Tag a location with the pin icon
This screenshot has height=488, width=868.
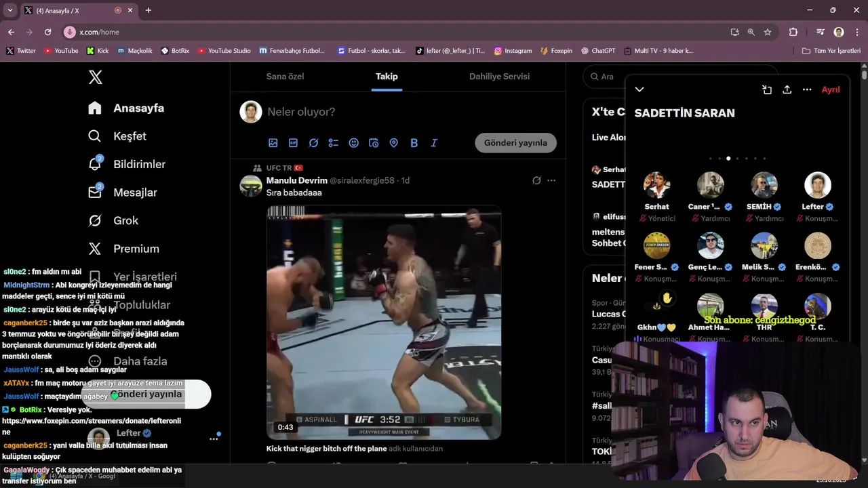(x=393, y=143)
